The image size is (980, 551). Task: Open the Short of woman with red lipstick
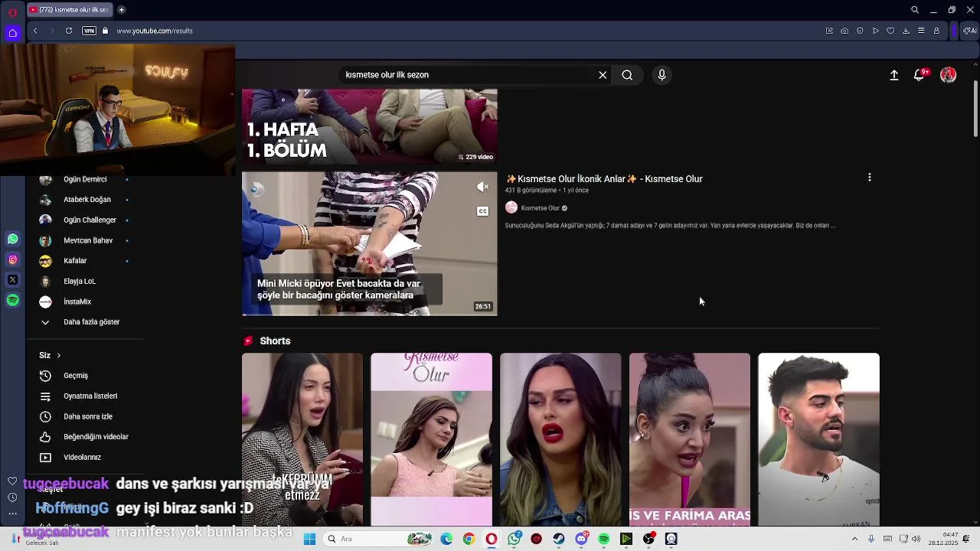pos(560,439)
